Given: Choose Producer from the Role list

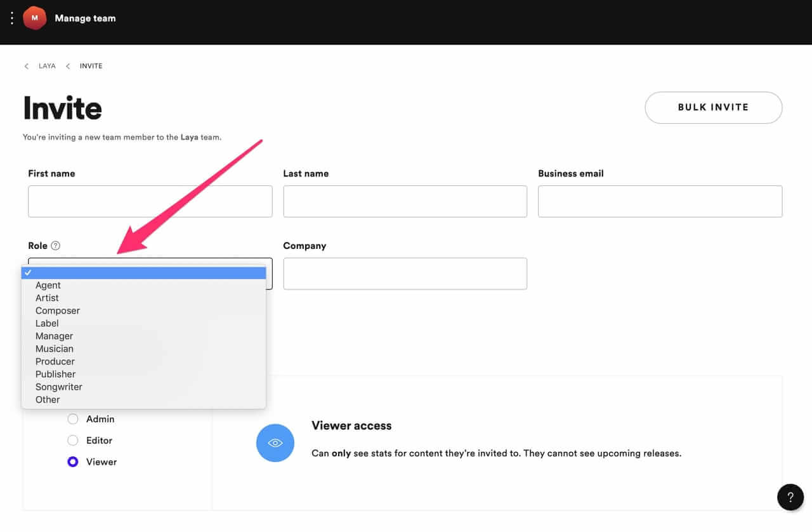Looking at the screenshot, I should [x=143, y=362].
